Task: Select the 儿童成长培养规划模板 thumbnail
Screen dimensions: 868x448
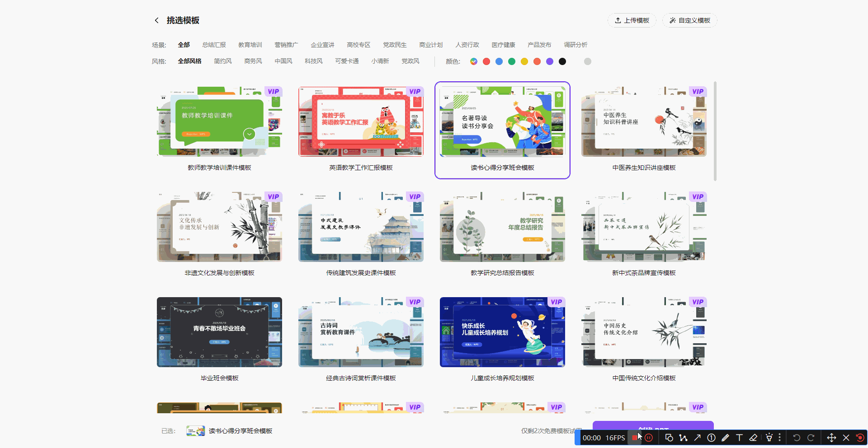Action: [x=502, y=332]
